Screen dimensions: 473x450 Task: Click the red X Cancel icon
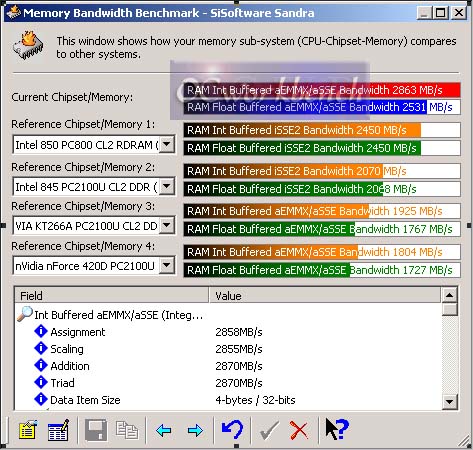point(299,430)
